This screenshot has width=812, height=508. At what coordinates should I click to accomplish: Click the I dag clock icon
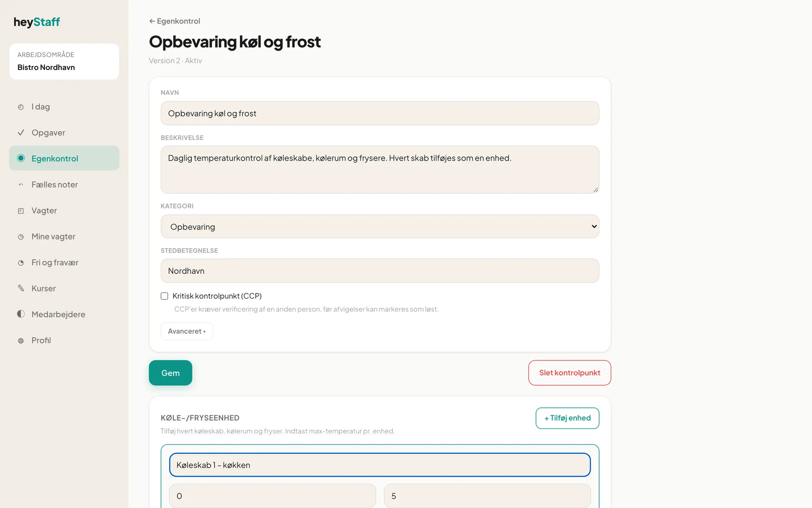click(x=21, y=107)
